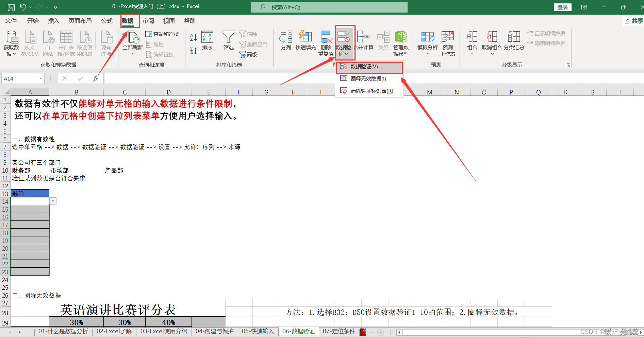
Task: Select Clear Validation Circles (清除验证标识圈) entry
Action: [x=369, y=91]
